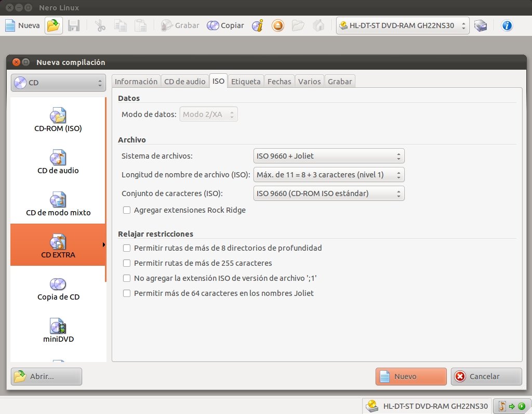532x414 pixels.
Task: Open the Modo de datos dropdown
Action: (x=209, y=114)
